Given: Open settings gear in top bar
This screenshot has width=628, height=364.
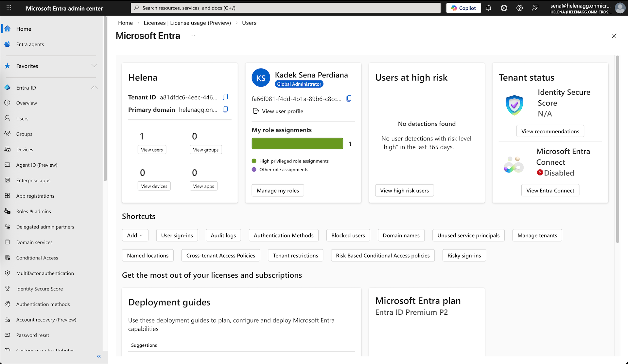Looking at the screenshot, I should point(504,8).
